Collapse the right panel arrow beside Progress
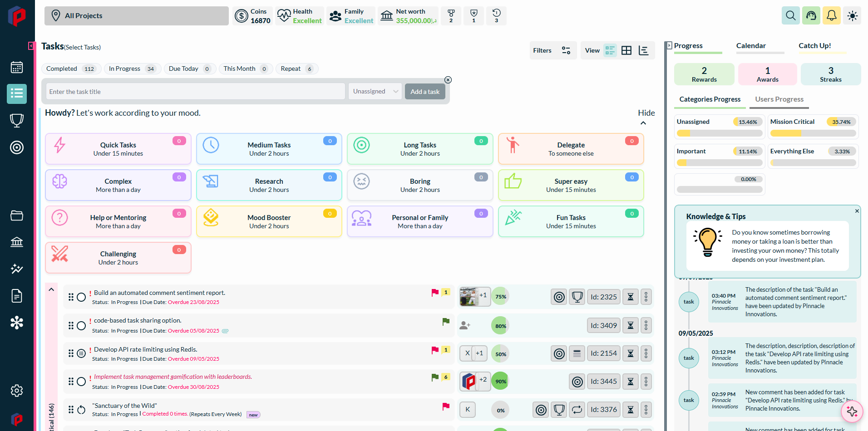The image size is (868, 431). click(669, 45)
